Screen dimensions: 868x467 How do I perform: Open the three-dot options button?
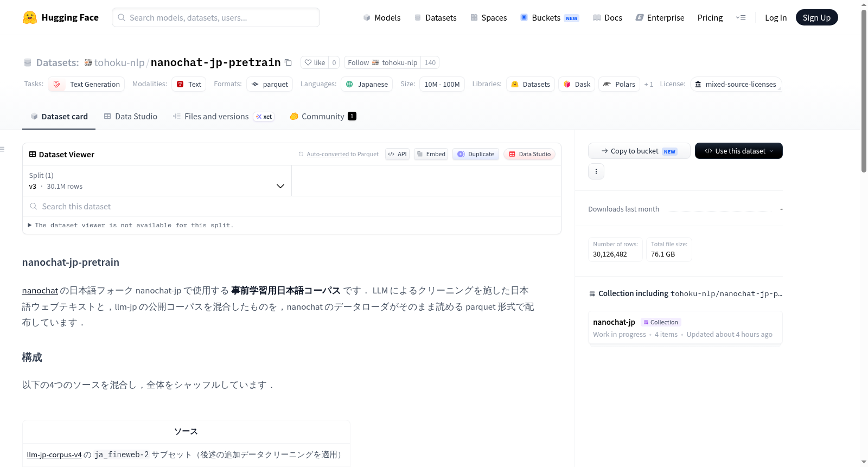[596, 171]
